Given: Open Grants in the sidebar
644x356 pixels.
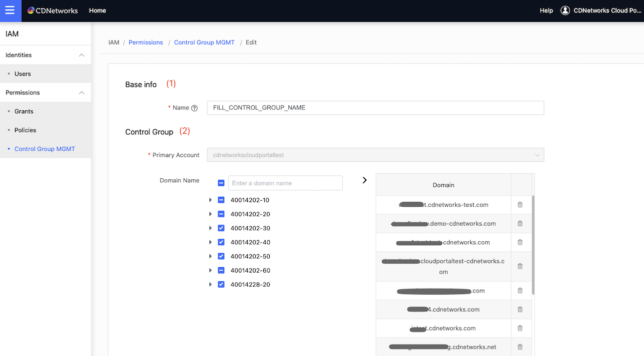Looking at the screenshot, I should (24, 111).
